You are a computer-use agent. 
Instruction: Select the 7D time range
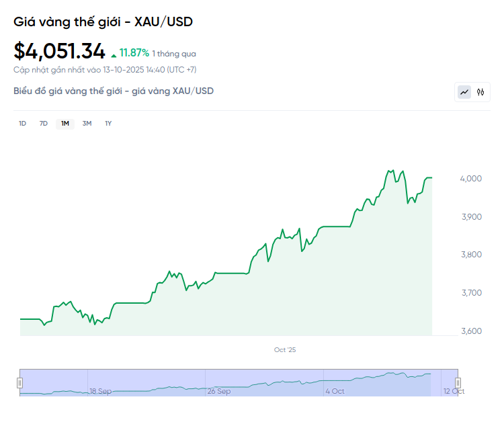click(44, 123)
